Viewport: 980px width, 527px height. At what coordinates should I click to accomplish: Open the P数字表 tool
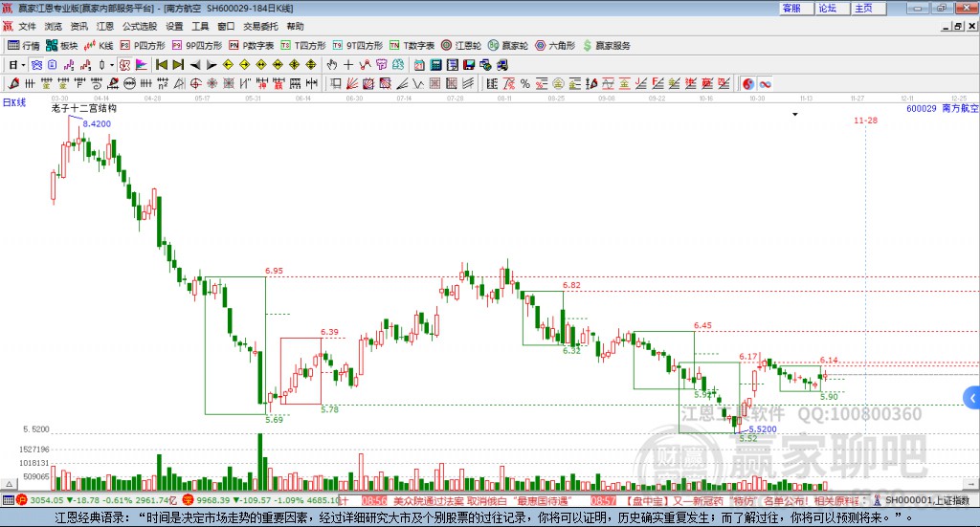[252, 46]
